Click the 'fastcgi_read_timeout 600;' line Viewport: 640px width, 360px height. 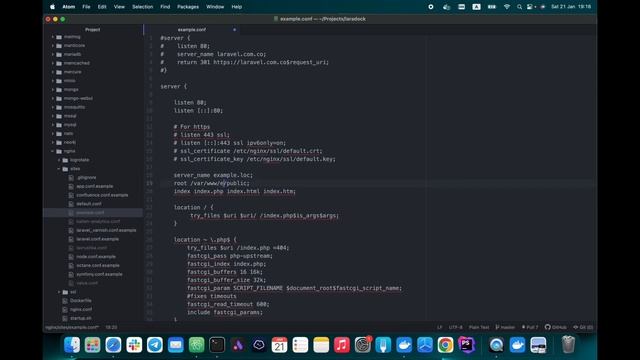pos(228,304)
